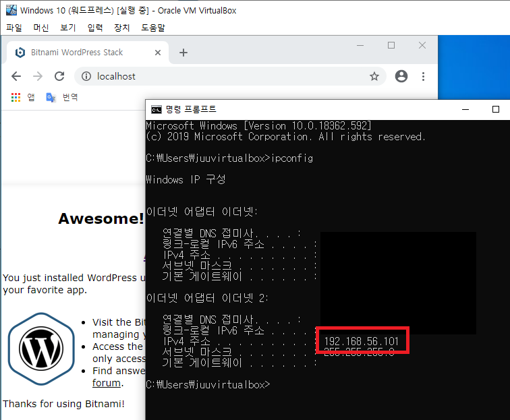The width and height of the screenshot is (510, 420).
Task: Click the command prompt title bar icon
Action: (156, 110)
